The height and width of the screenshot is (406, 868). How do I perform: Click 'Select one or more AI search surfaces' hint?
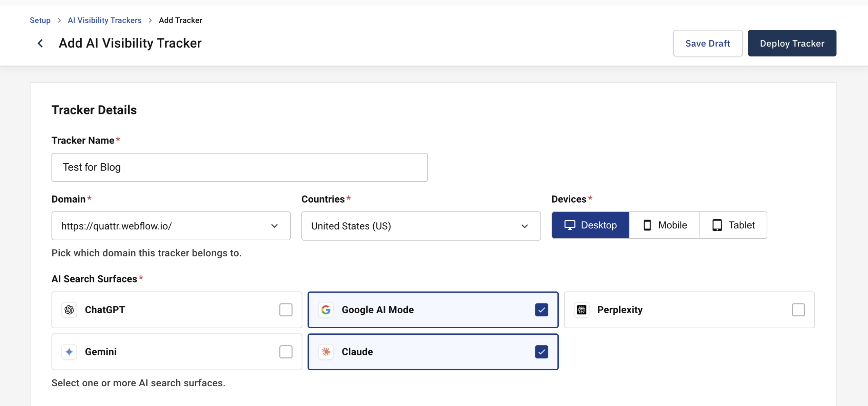coord(138,383)
